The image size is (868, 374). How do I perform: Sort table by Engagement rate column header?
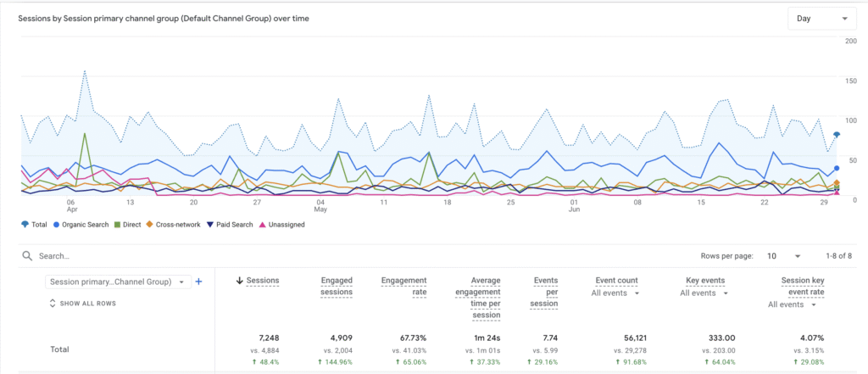point(403,286)
